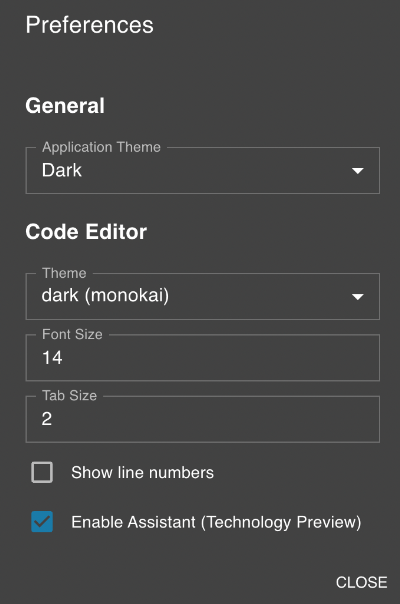Screen dimensions: 400x604
Task: Click the Code Editor section heading
Action: coord(86,232)
